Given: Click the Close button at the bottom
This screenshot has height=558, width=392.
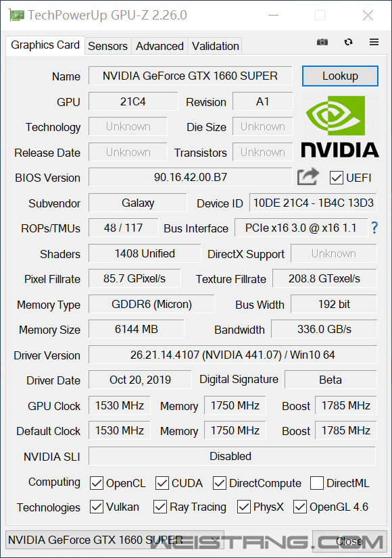Looking at the screenshot, I should point(349,541).
